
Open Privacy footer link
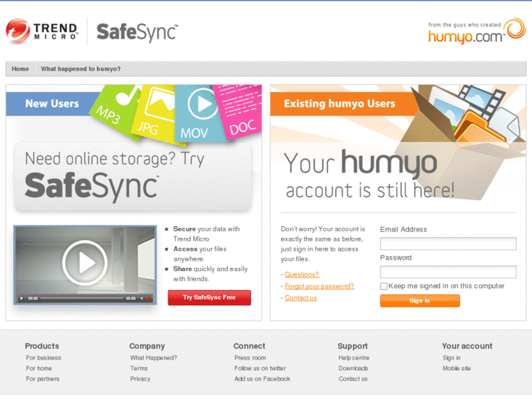click(x=140, y=379)
